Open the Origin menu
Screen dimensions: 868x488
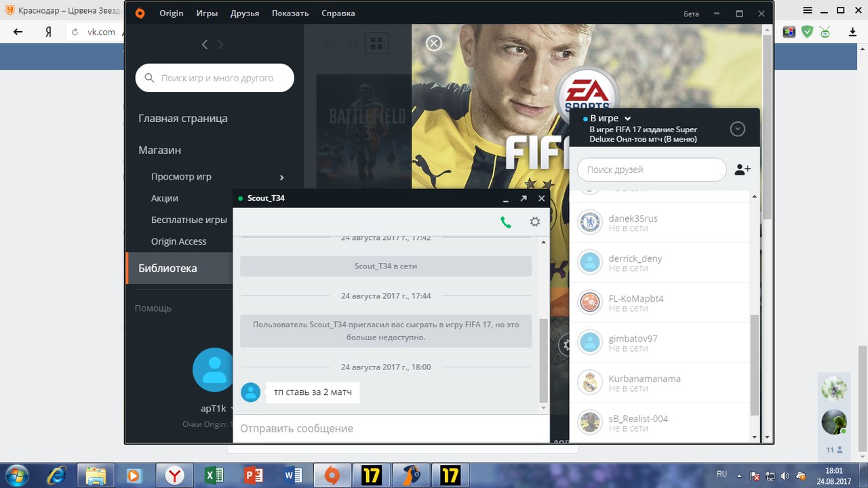click(x=172, y=13)
